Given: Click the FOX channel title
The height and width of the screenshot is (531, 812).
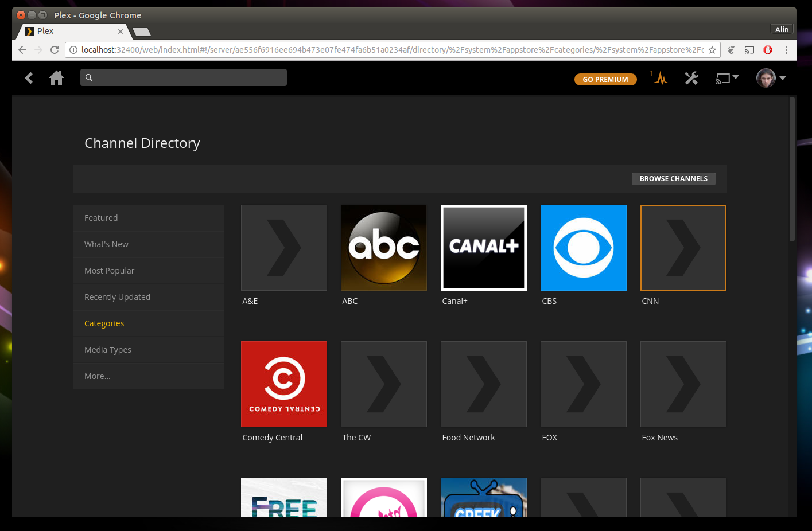Looking at the screenshot, I should point(550,438).
